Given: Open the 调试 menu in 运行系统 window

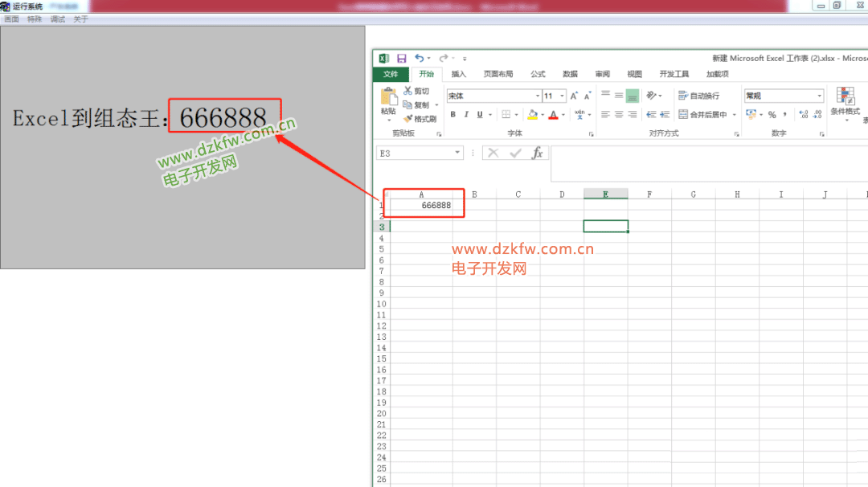Looking at the screenshot, I should [x=58, y=19].
